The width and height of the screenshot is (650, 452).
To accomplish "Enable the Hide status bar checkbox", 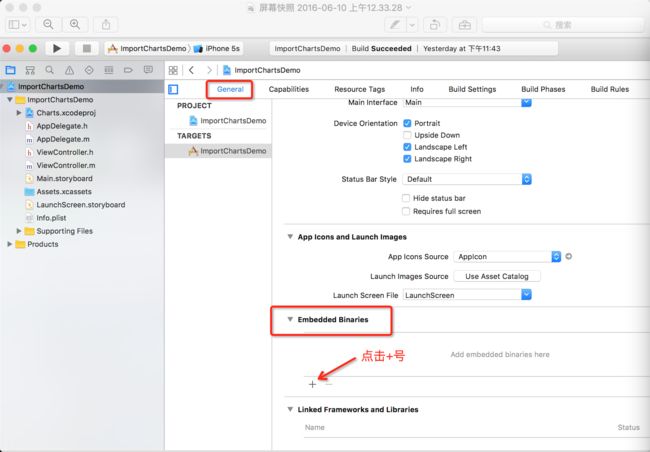I will tap(406, 198).
